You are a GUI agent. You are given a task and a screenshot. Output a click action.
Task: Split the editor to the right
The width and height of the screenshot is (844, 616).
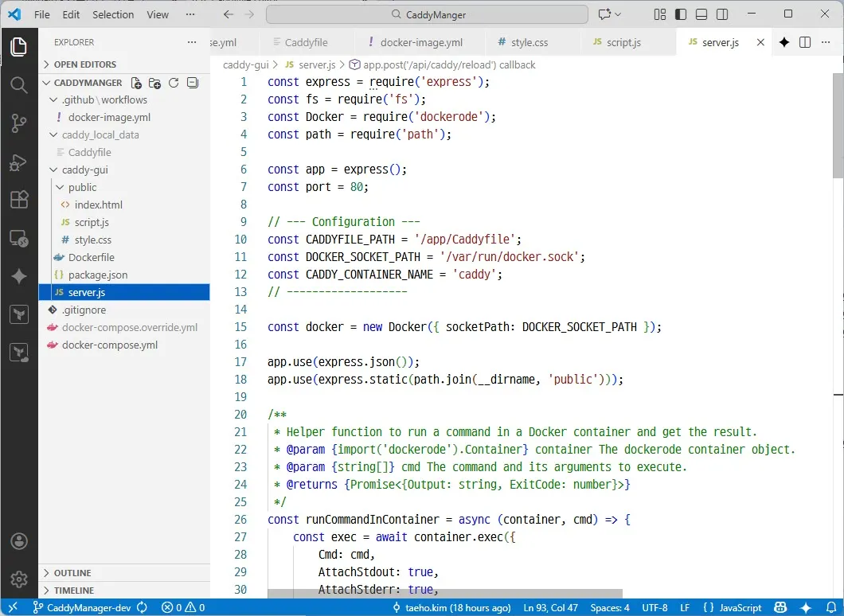pyautogui.click(x=805, y=42)
